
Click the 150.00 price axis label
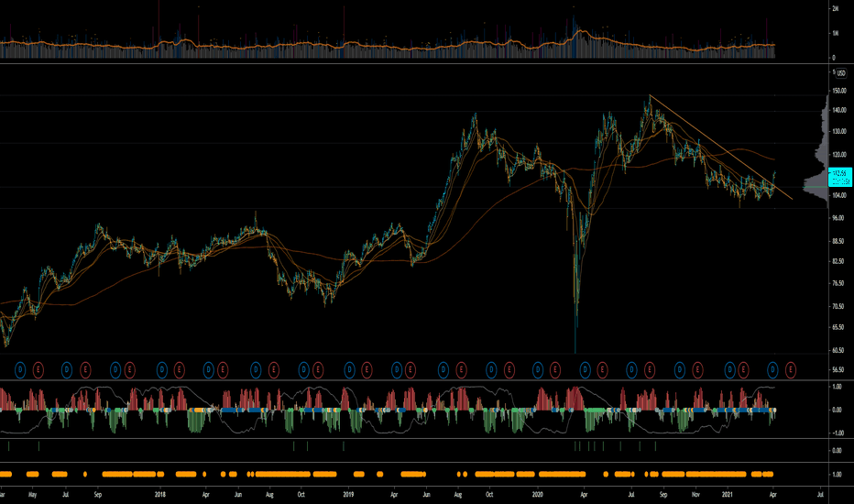coord(839,91)
